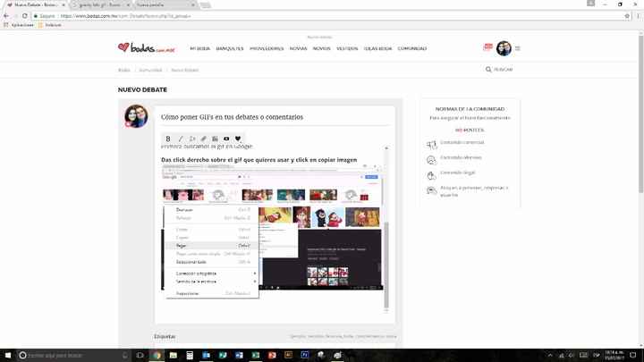
Task: Go back with the browser back arrow
Action: pos(6,16)
